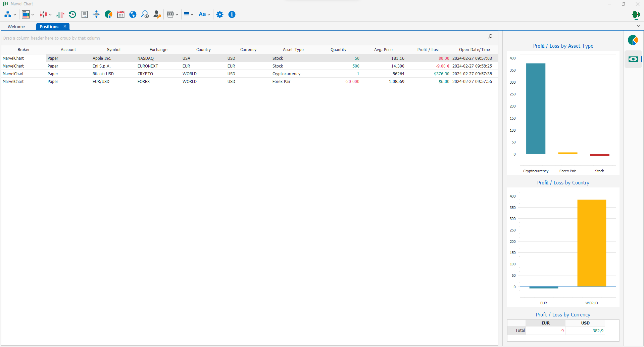Image resolution: width=644 pixels, height=347 pixels.
Task: Click the blue color theme swatch
Action: 187,14
